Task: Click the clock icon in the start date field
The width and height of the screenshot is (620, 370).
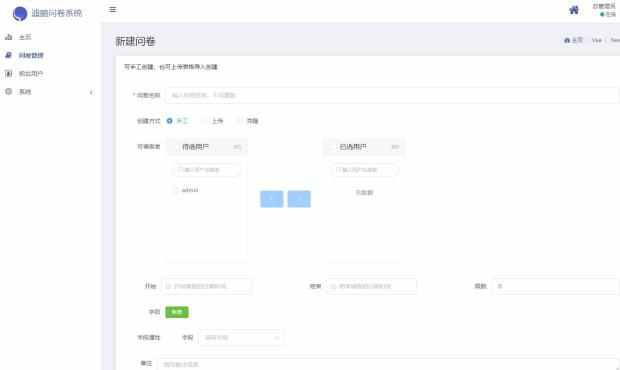Action: pos(168,286)
